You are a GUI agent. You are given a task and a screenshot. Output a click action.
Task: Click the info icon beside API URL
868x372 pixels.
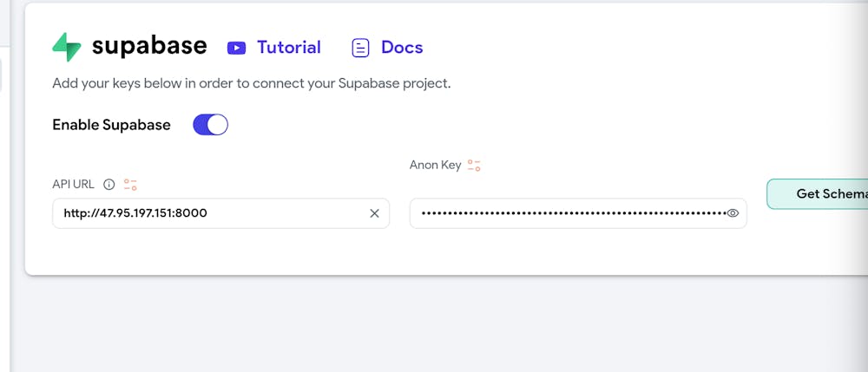click(109, 185)
